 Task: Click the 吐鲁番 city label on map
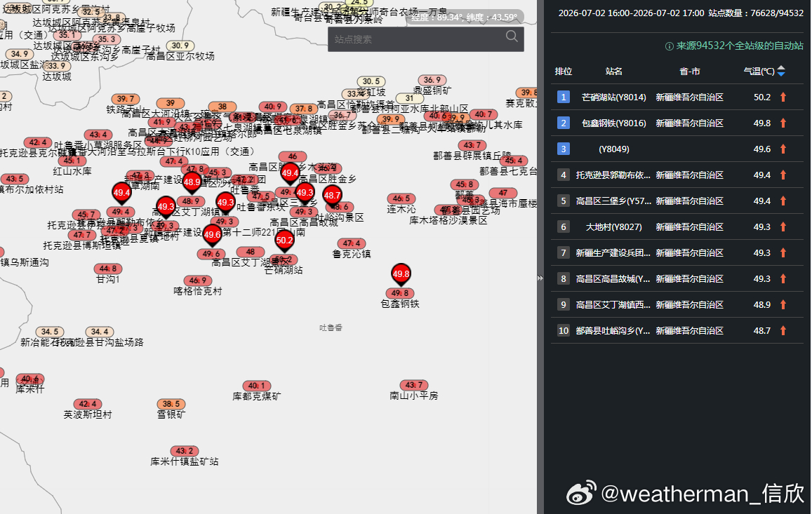coord(331,327)
